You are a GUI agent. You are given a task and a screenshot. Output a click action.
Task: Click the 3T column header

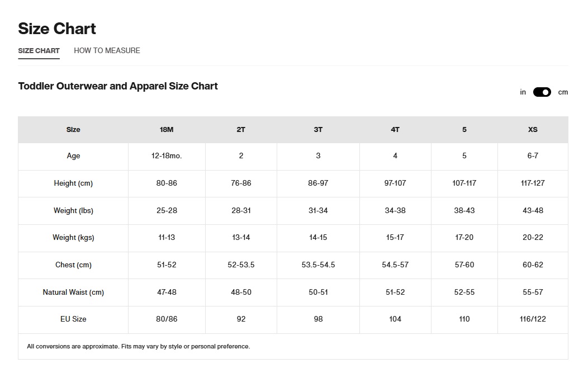click(318, 130)
